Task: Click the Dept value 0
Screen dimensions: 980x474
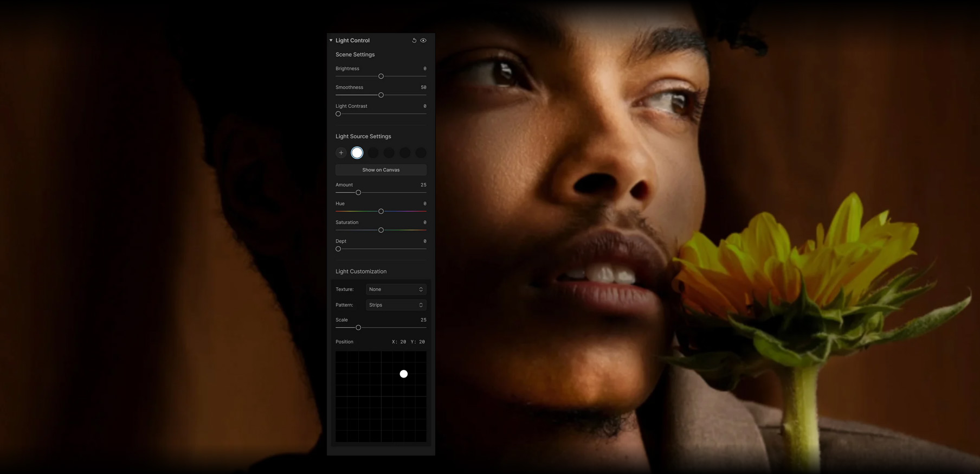Action: click(x=425, y=241)
